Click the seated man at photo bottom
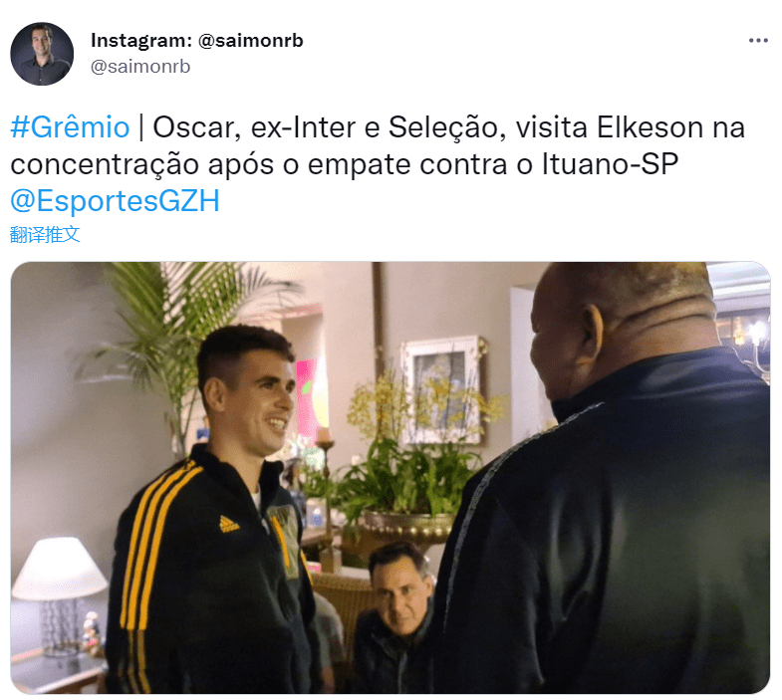Image resolution: width=782 pixels, height=700 pixels. [394, 613]
